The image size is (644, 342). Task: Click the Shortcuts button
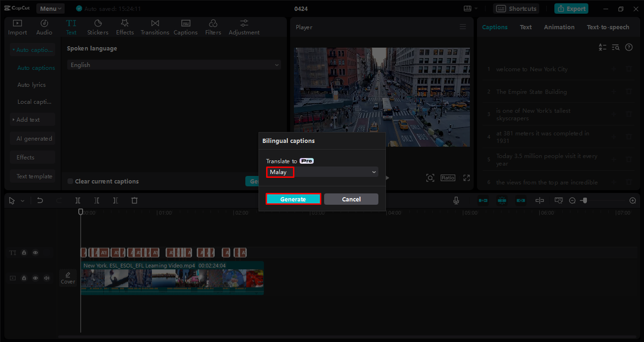click(x=516, y=9)
